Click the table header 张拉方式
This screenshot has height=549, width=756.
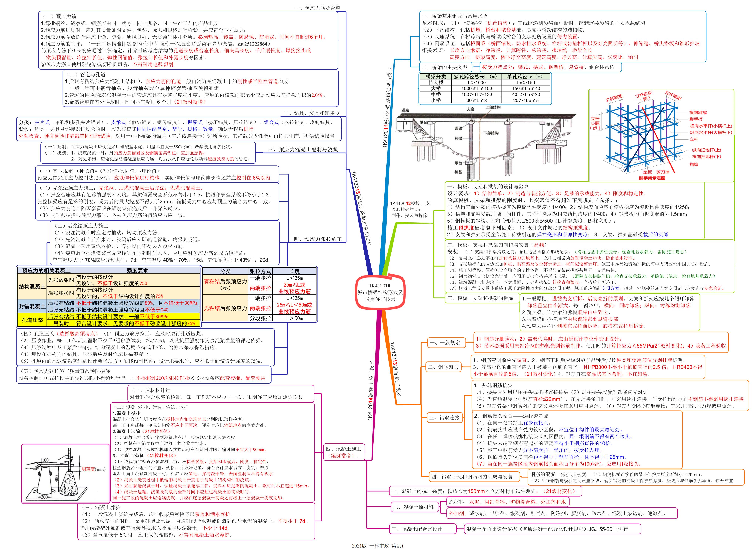click(x=261, y=271)
